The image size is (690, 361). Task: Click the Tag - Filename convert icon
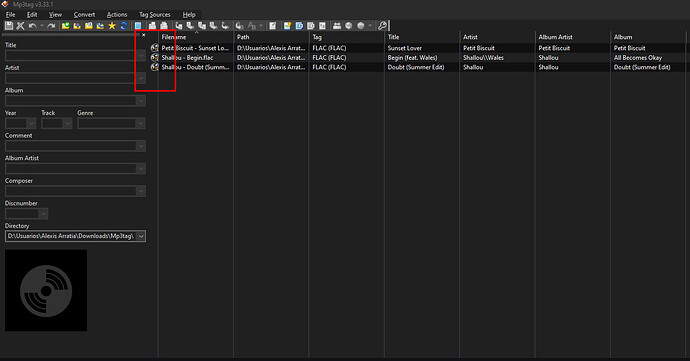[179, 26]
